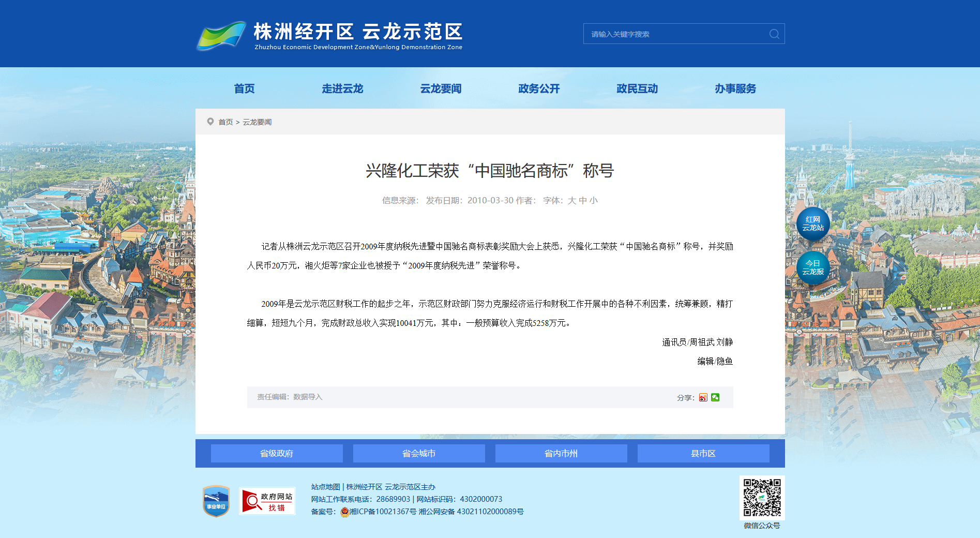Image resolution: width=980 pixels, height=538 pixels.
Task: Expand the 省内市州 links list
Action: pos(561,454)
